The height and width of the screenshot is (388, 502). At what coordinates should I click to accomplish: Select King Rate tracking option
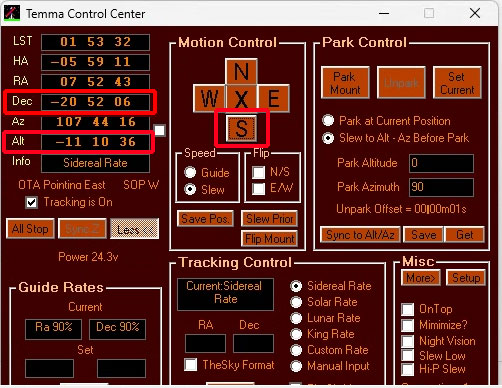pyautogui.click(x=296, y=334)
